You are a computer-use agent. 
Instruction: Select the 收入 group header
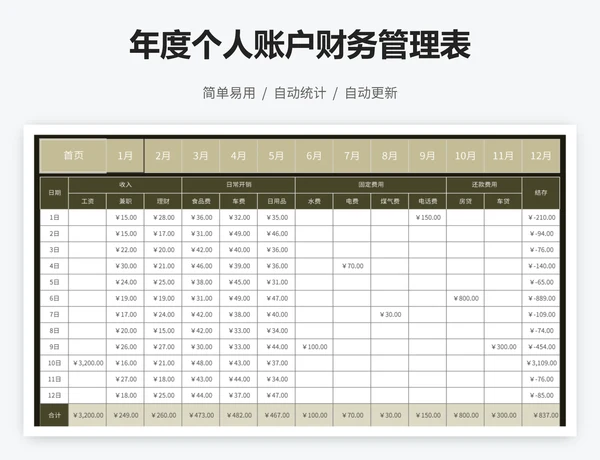pos(125,185)
